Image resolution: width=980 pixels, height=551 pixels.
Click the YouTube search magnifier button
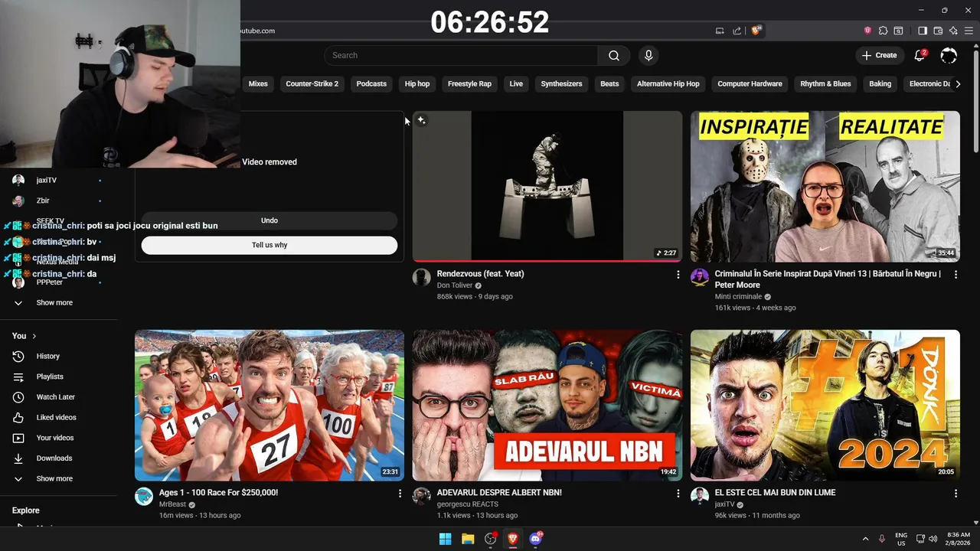click(614, 55)
